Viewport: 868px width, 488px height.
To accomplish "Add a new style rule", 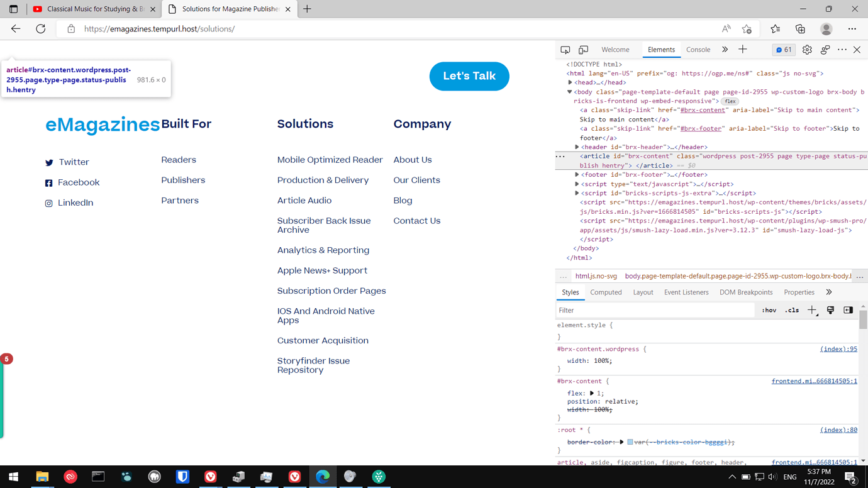I will click(x=812, y=310).
